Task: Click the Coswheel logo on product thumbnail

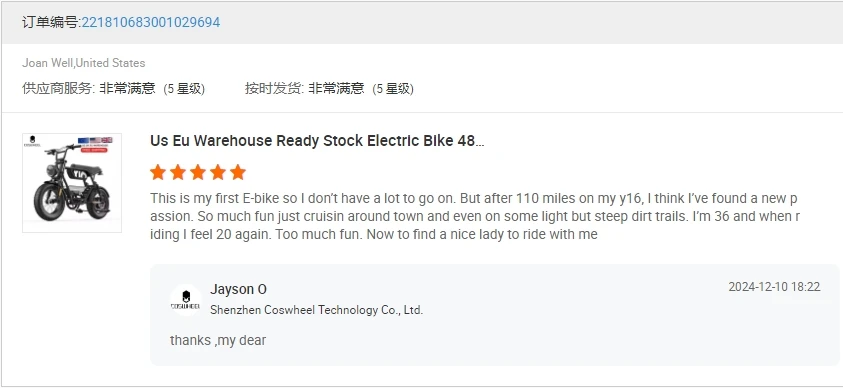Action: tap(33, 141)
